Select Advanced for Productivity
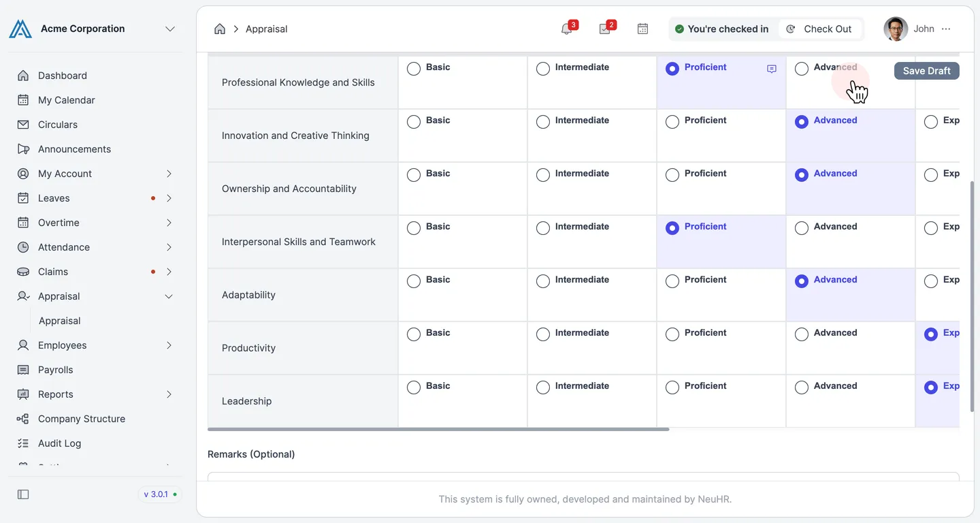Image resolution: width=980 pixels, height=523 pixels. pyautogui.click(x=802, y=334)
